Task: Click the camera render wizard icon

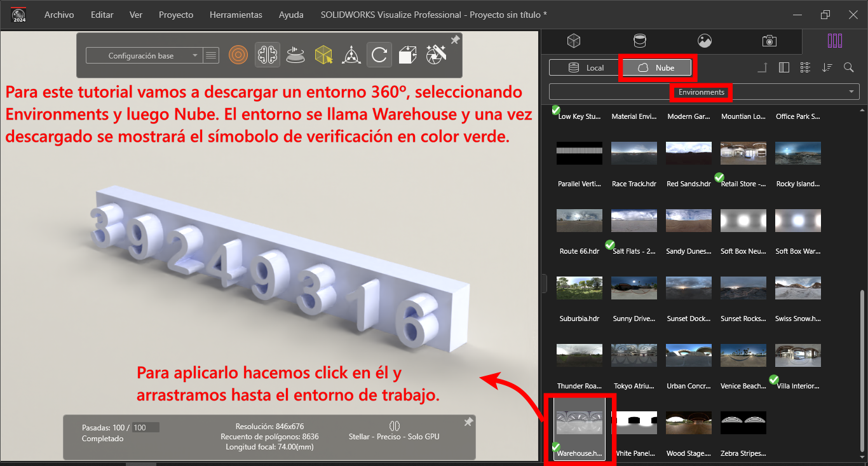Action: pos(435,55)
